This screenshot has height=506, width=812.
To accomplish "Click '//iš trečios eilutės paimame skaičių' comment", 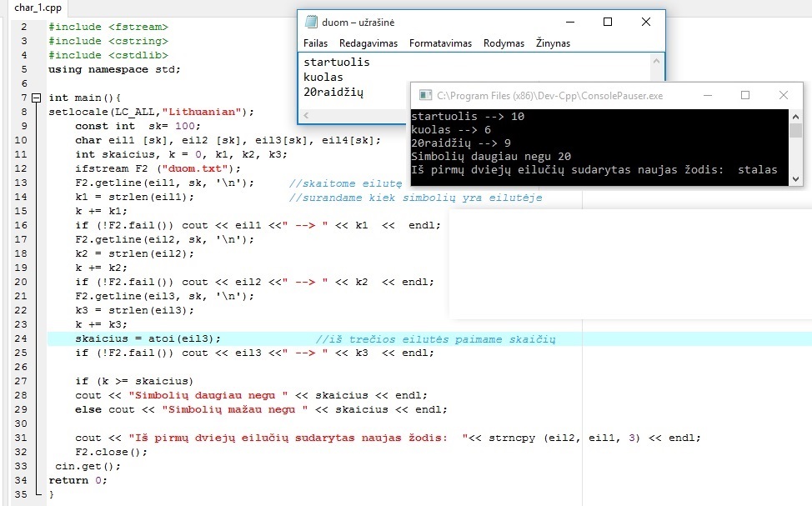I will [435, 339].
